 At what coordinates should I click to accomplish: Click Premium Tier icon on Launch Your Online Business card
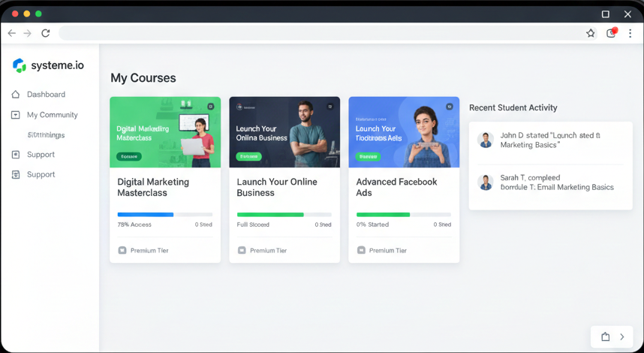tap(242, 250)
